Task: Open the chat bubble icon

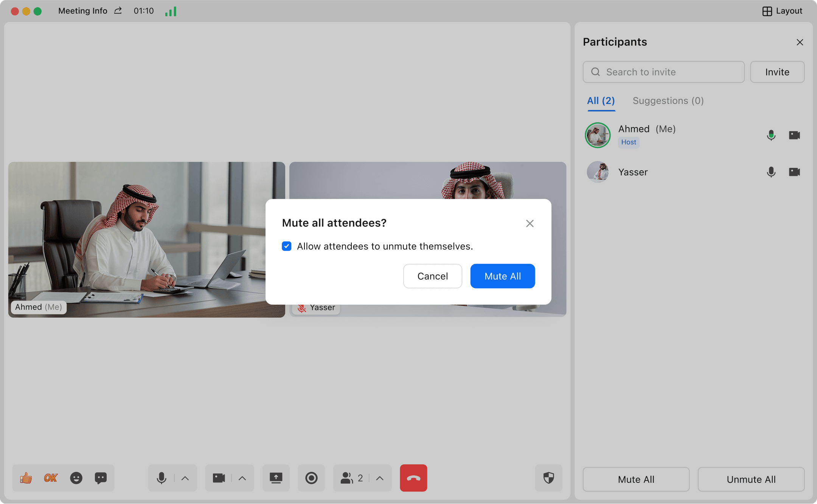Action: tap(101, 478)
